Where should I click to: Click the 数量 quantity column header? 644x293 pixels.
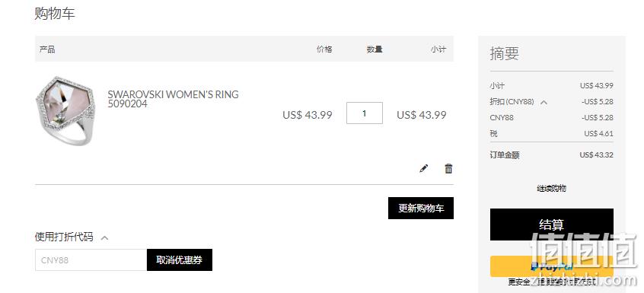(375, 49)
